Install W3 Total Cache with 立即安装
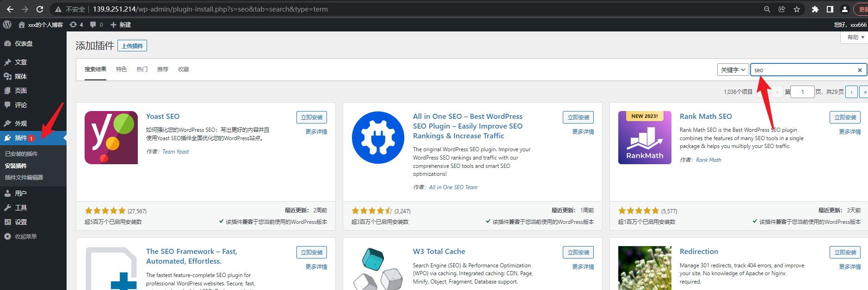Viewport: 868px width, 290px height. point(578,253)
